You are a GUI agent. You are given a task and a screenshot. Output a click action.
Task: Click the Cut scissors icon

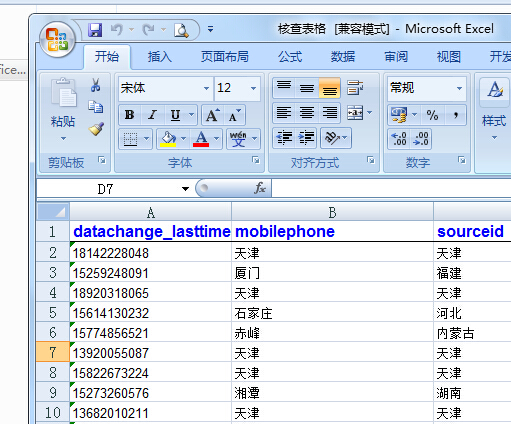[x=96, y=85]
